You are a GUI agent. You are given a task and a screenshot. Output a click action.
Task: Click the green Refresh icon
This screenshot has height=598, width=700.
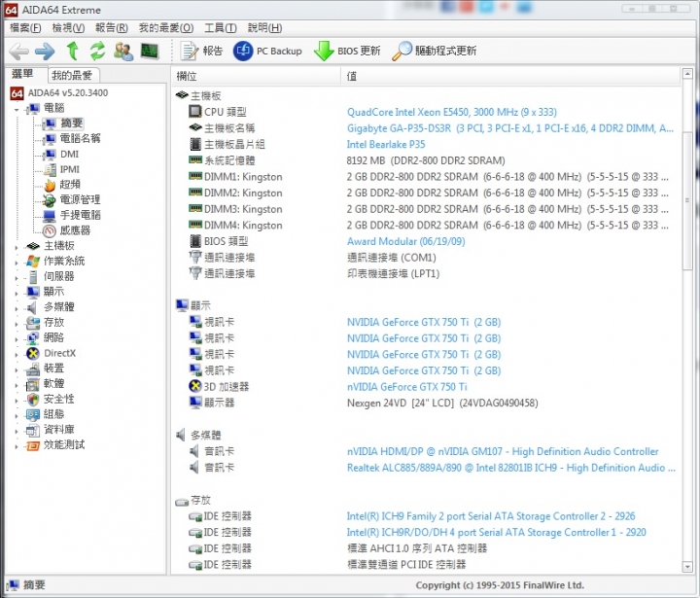click(x=97, y=51)
